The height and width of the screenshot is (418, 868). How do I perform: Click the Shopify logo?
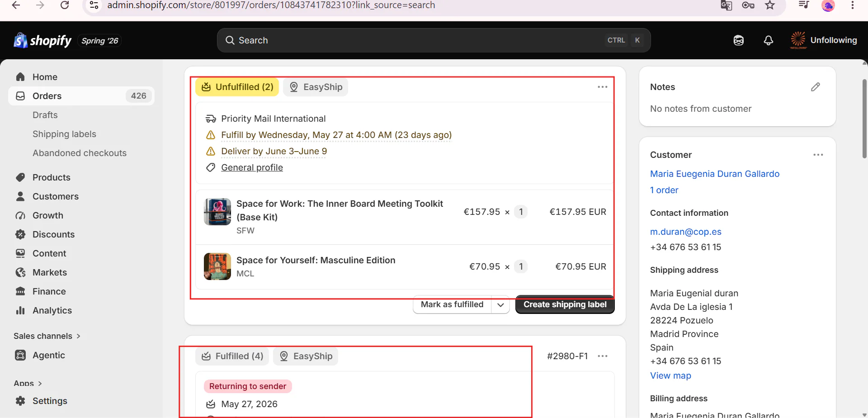click(42, 41)
